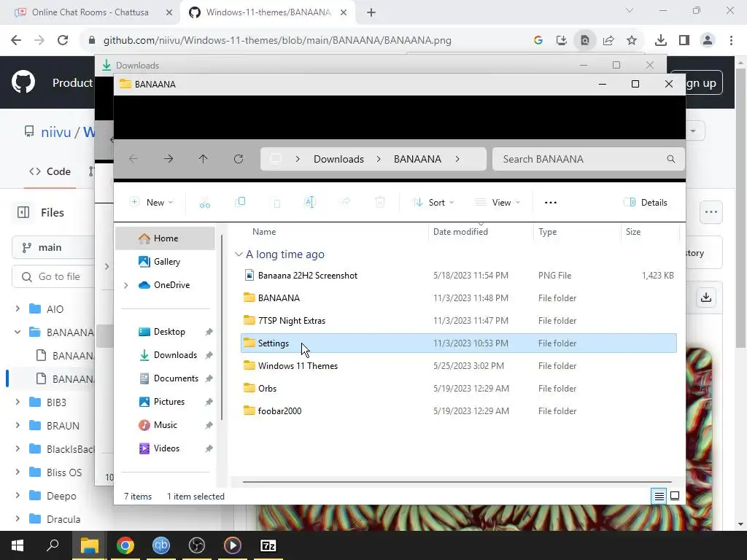The width and height of the screenshot is (747, 560).
Task: Click the Paste icon in Explorer toolbar
Action: 276,203
